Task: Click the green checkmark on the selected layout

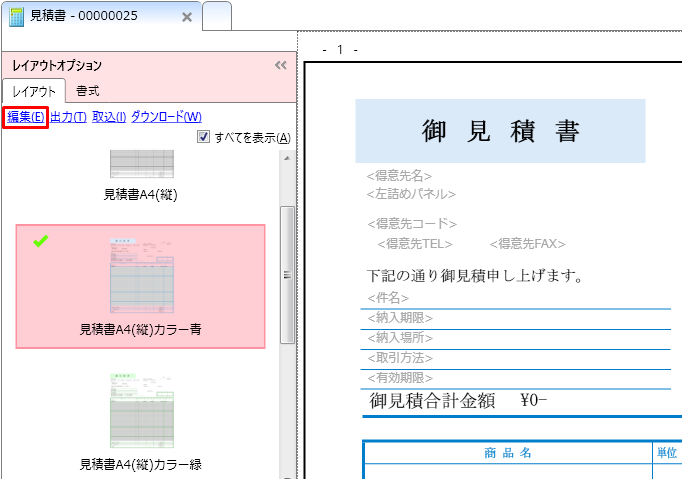Action: pos(41,241)
